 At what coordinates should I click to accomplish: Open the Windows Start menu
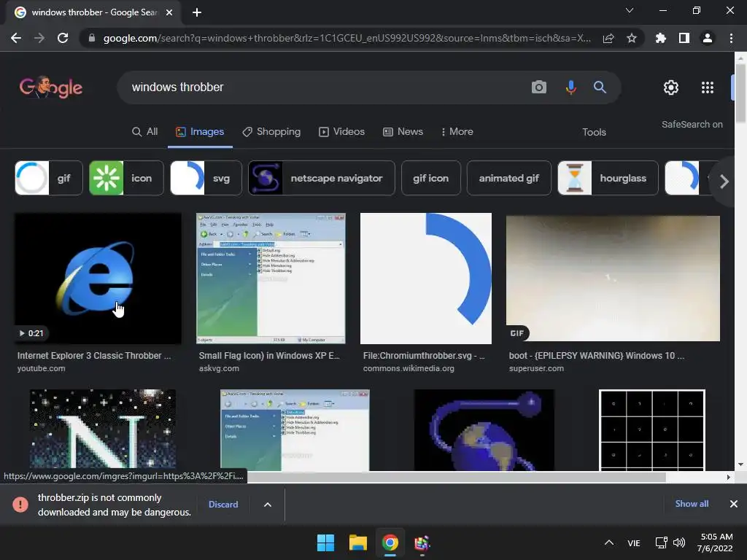[x=326, y=542]
